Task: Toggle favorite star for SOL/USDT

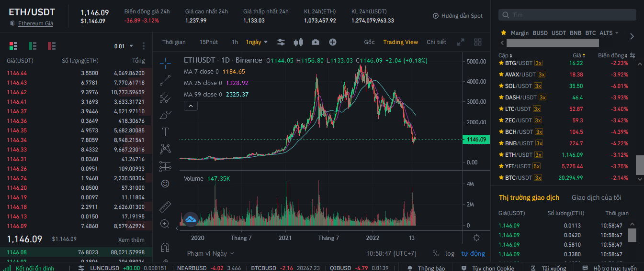Action: tap(501, 86)
